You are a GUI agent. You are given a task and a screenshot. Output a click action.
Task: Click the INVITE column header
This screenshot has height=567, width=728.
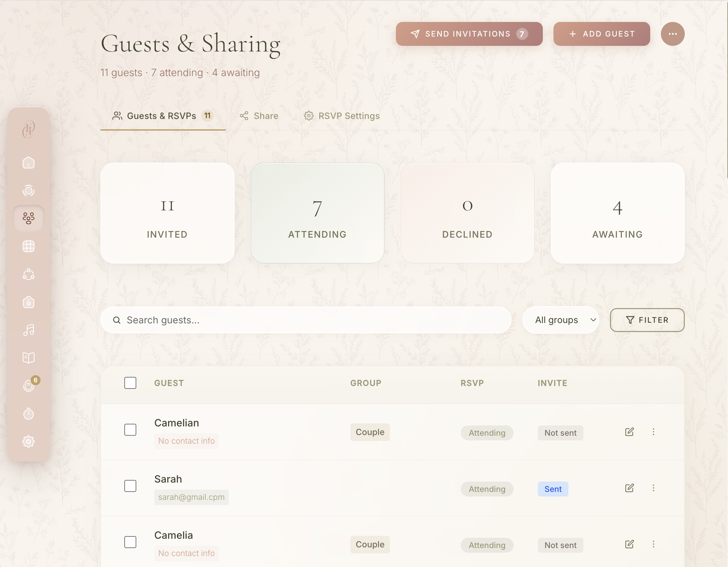(x=552, y=383)
